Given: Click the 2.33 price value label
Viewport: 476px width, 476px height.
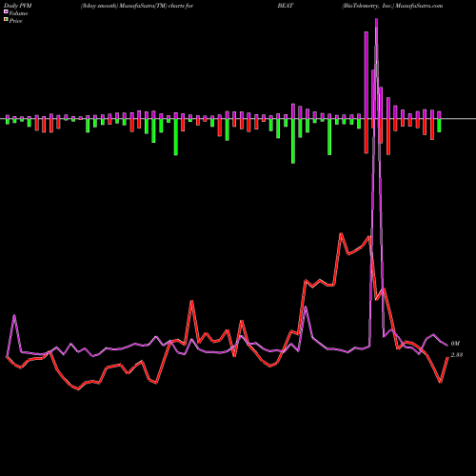Looking at the screenshot, I should (457, 355).
